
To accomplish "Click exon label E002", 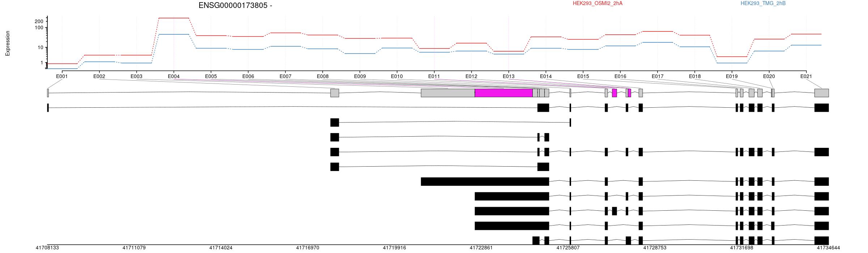I will [99, 77].
